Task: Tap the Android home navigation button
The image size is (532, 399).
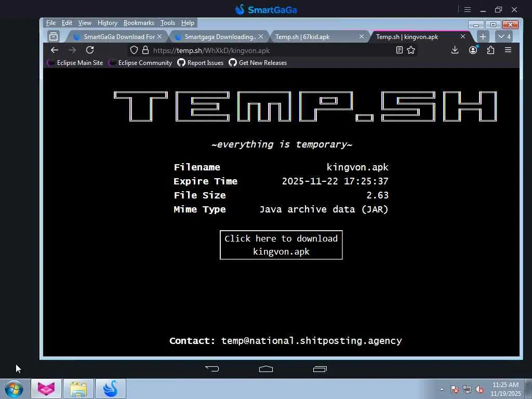Action: click(x=266, y=369)
